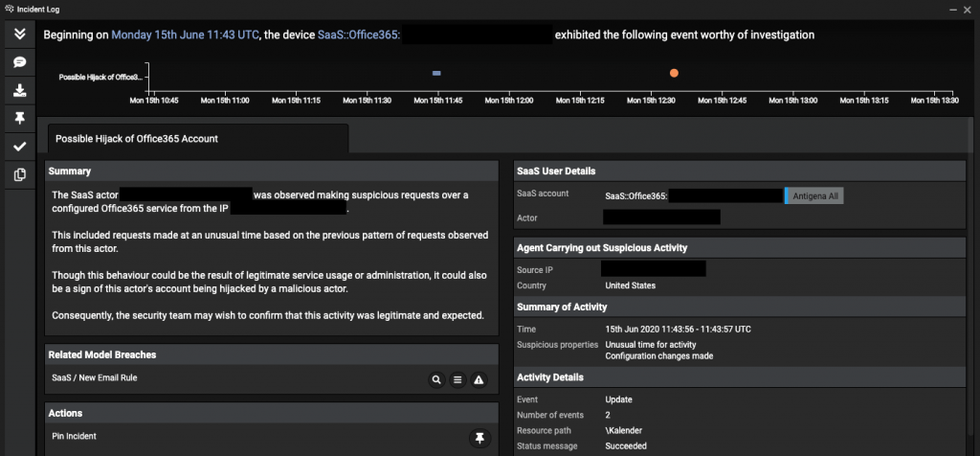This screenshot has height=456, width=980.
Task: Click warning triangle icon for New Email Rule
Action: tap(479, 379)
